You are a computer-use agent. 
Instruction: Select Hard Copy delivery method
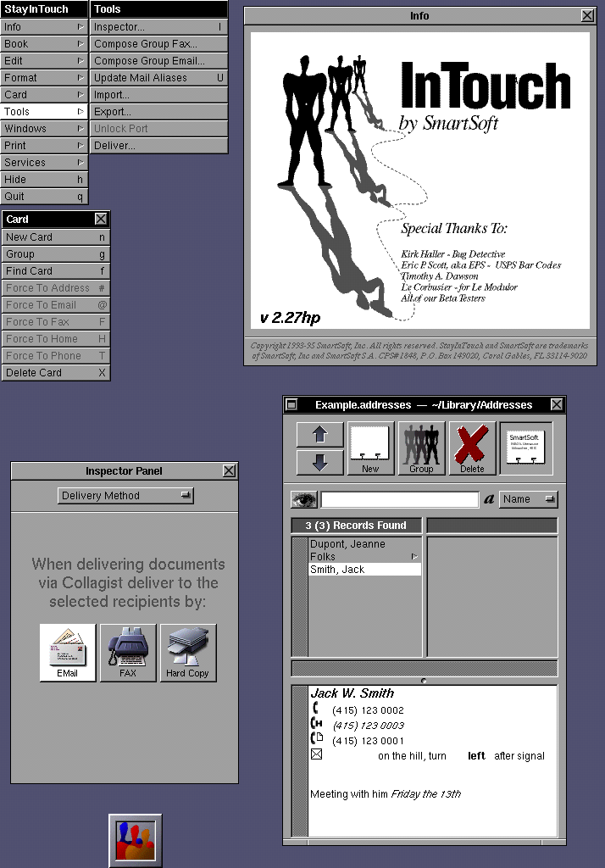pyautogui.click(x=187, y=653)
